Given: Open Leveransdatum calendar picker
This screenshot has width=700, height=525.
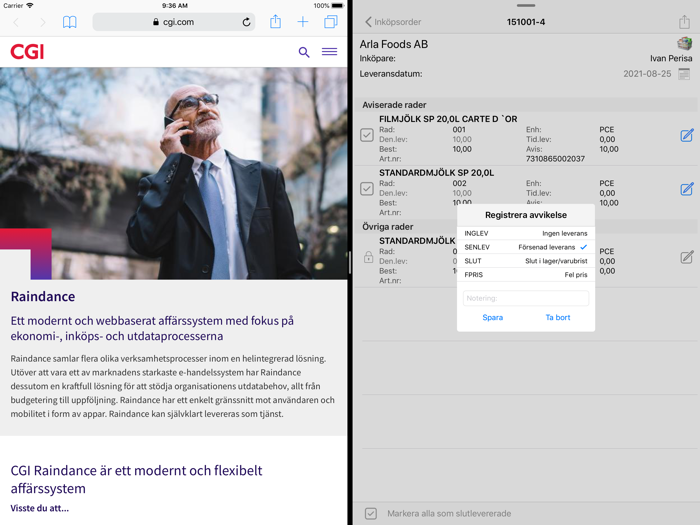Looking at the screenshot, I should coord(684,74).
